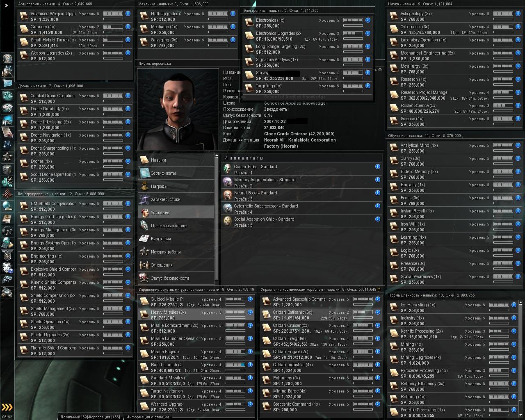Show info for Astrogeology skill

tap(518, 14)
